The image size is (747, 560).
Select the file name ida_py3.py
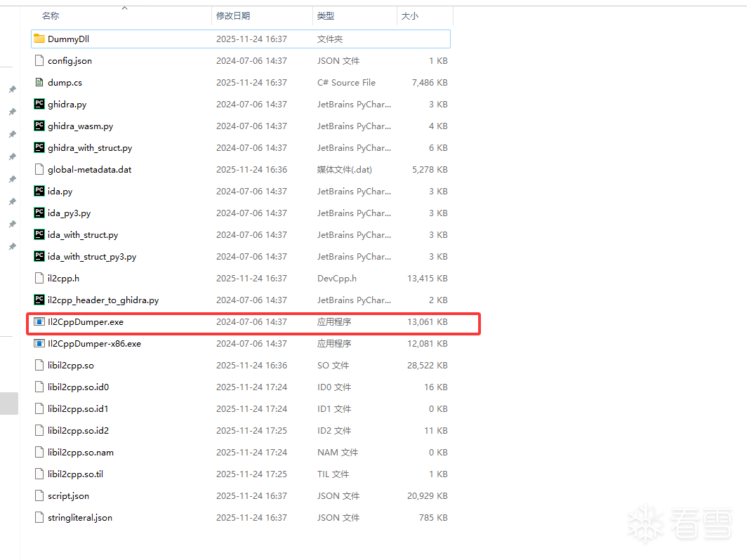coord(69,213)
